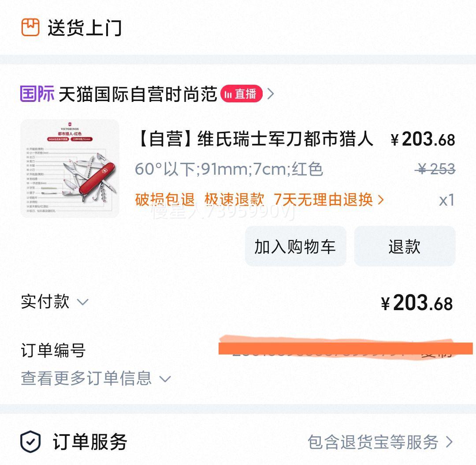Expand 查看更多订单信息 details
This screenshot has width=476, height=465.
[x=96, y=379]
